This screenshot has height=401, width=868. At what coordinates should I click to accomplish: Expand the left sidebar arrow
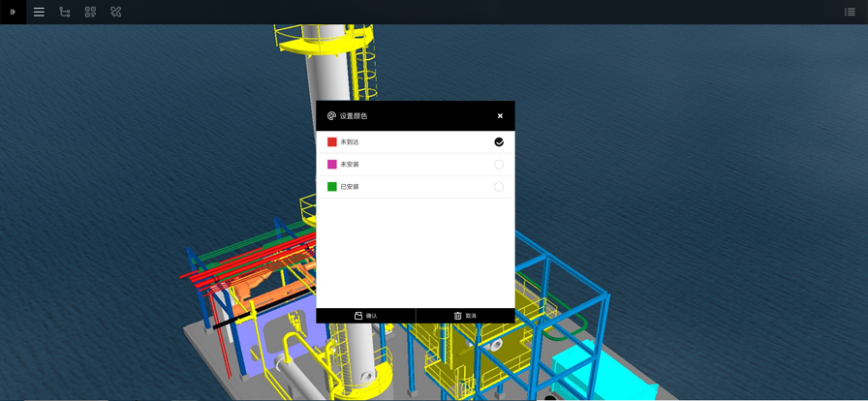(13, 13)
